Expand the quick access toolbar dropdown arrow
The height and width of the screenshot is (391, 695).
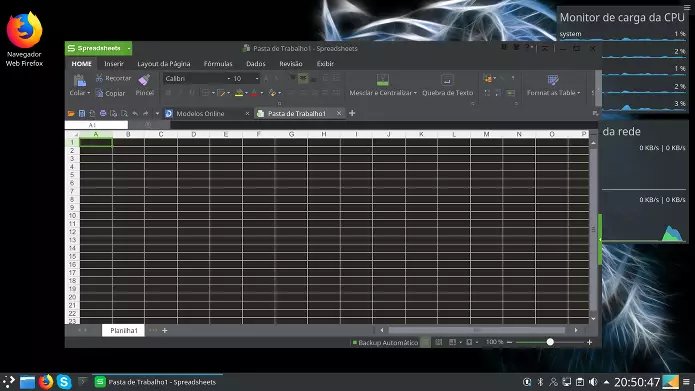pos(157,113)
